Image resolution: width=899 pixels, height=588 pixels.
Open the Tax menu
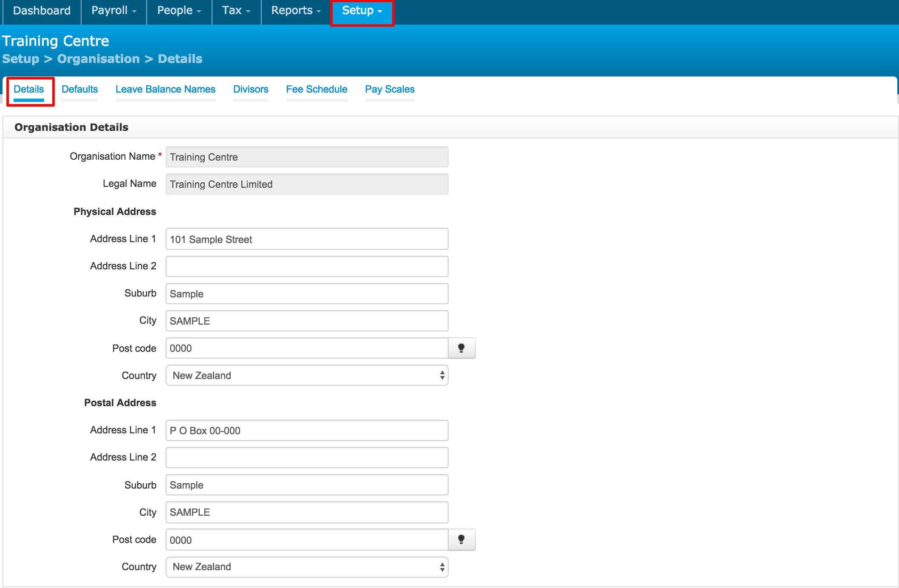tap(236, 11)
